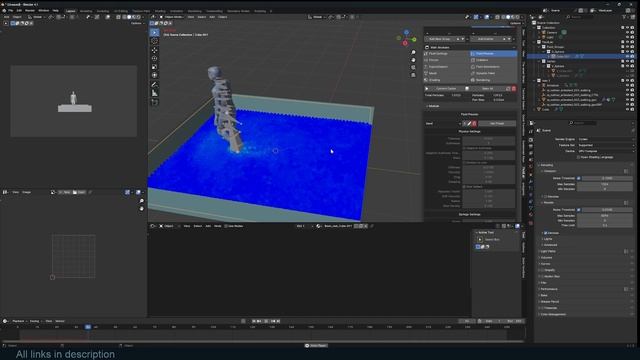Open Global transform orientation dropdown
Screen dimensions: 640x360
(x=317, y=17)
